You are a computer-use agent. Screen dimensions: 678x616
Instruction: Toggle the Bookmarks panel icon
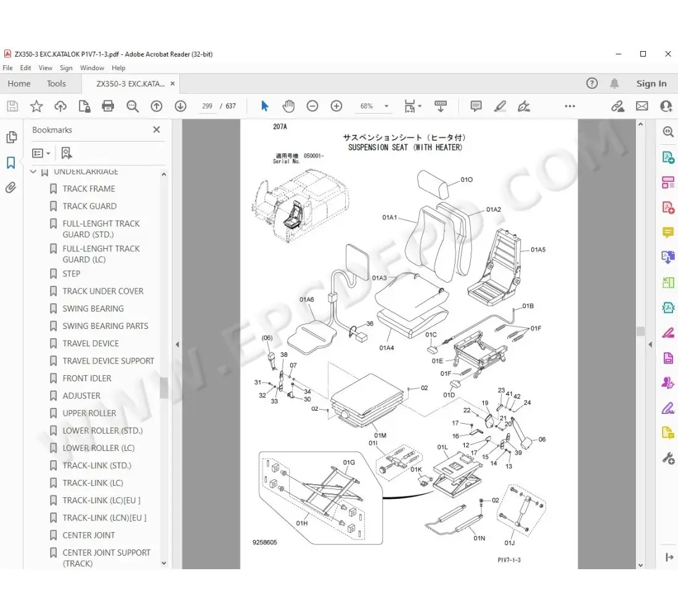pos(10,163)
